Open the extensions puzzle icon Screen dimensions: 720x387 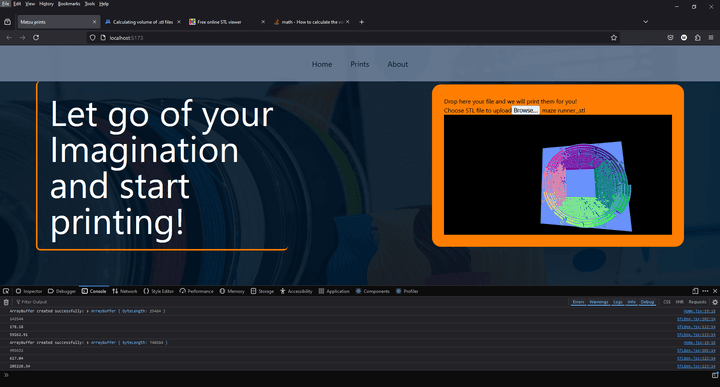[x=698, y=38]
